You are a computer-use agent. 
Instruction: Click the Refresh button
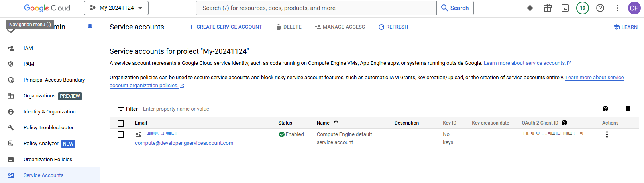(x=393, y=27)
